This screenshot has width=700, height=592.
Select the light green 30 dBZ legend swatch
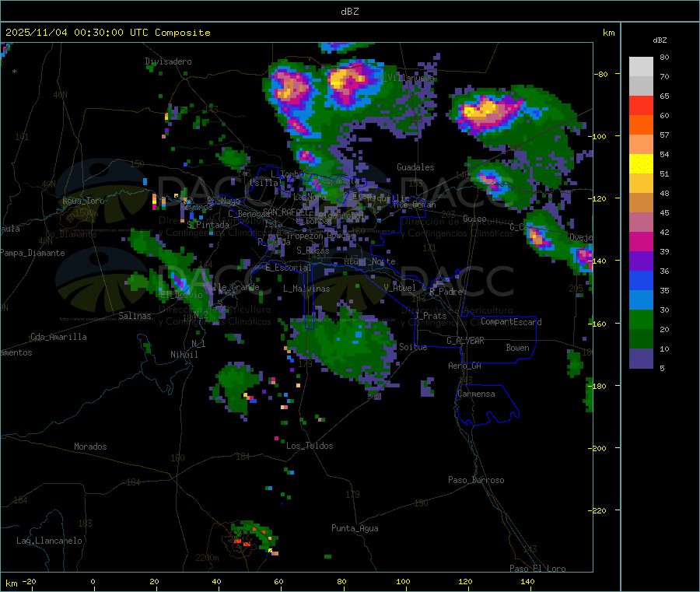(x=641, y=319)
